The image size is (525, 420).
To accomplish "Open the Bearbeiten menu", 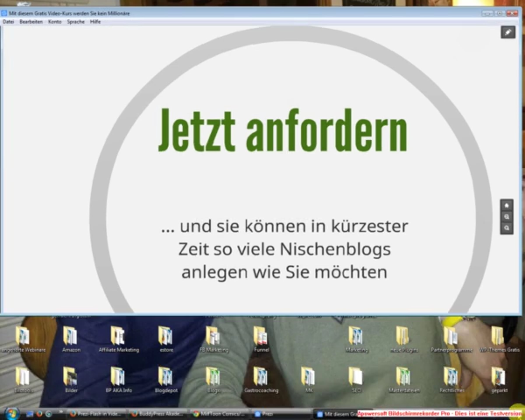I will [x=31, y=22].
